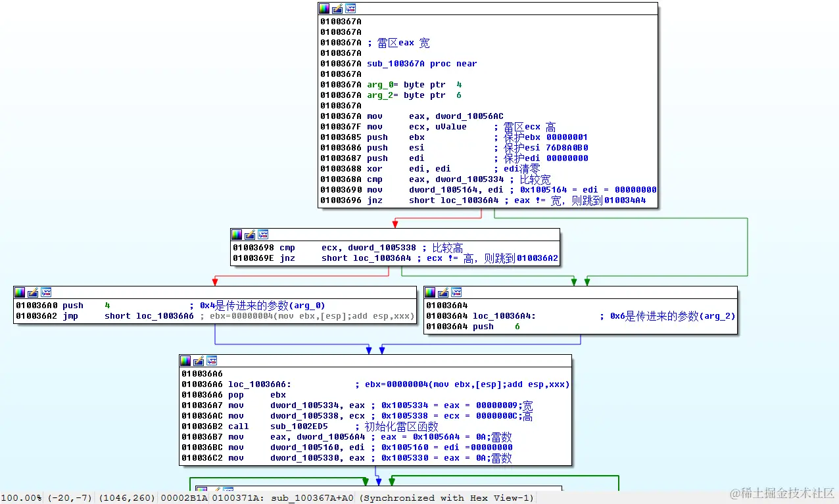Click the dword_1005330 operand at 010036C2

[304, 458]
